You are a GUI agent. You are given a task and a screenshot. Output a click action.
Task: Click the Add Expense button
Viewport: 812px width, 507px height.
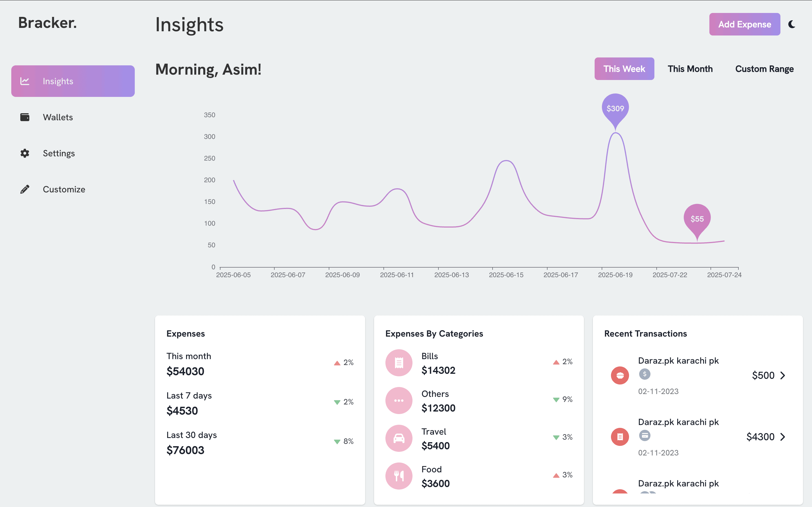click(x=745, y=24)
